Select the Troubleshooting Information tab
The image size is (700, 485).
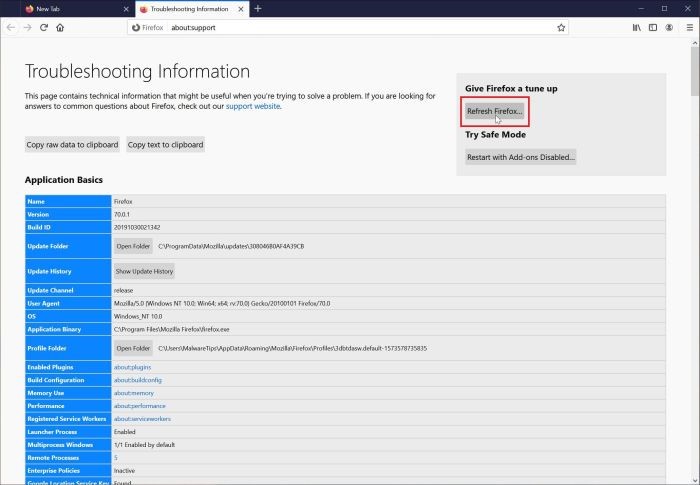pos(190,8)
